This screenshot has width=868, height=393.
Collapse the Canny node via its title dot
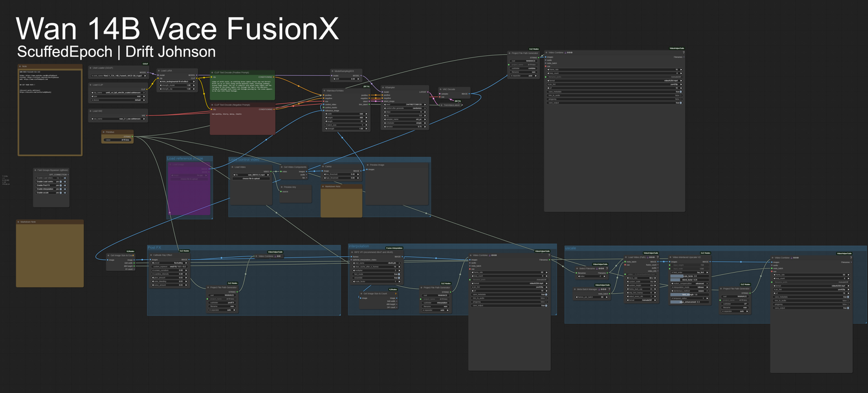(x=323, y=166)
